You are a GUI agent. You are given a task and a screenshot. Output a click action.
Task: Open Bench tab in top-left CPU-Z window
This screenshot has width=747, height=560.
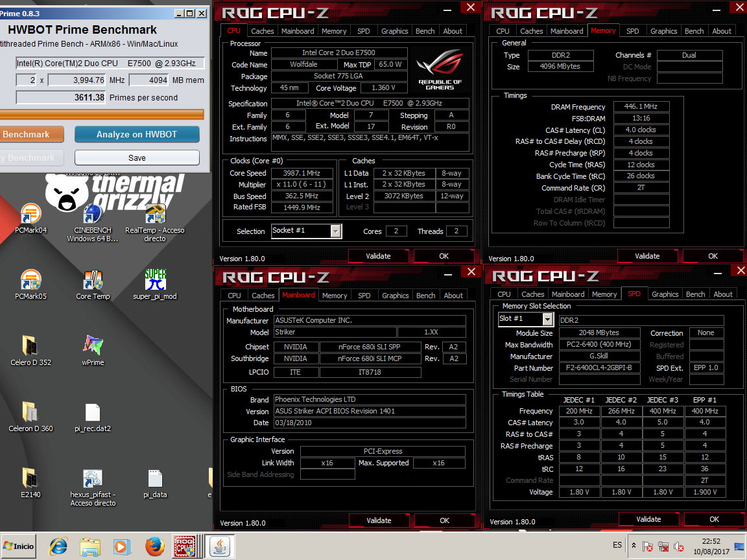pos(425,31)
